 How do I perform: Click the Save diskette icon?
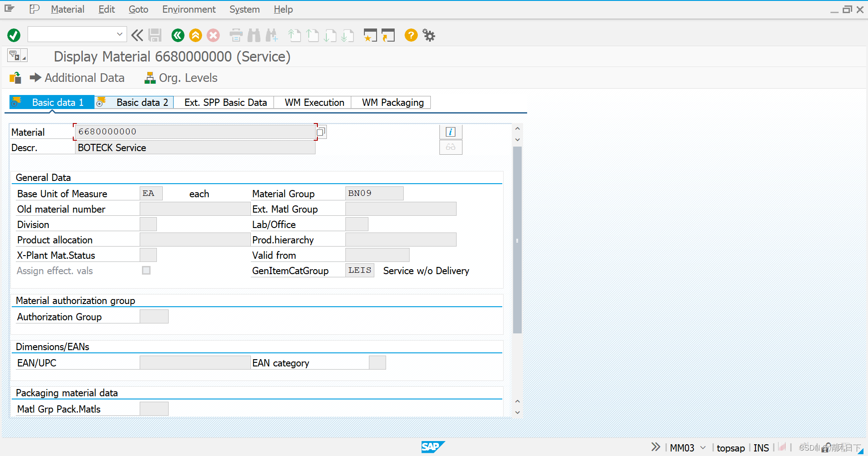(155, 35)
